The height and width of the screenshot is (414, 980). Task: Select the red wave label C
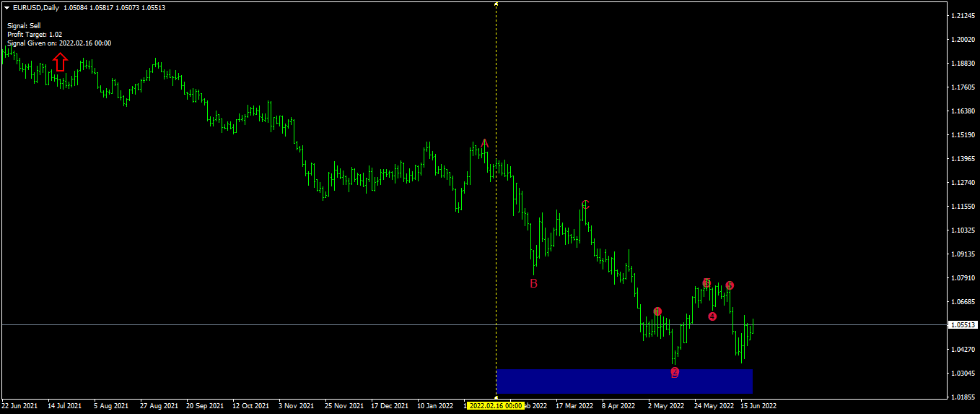[585, 204]
